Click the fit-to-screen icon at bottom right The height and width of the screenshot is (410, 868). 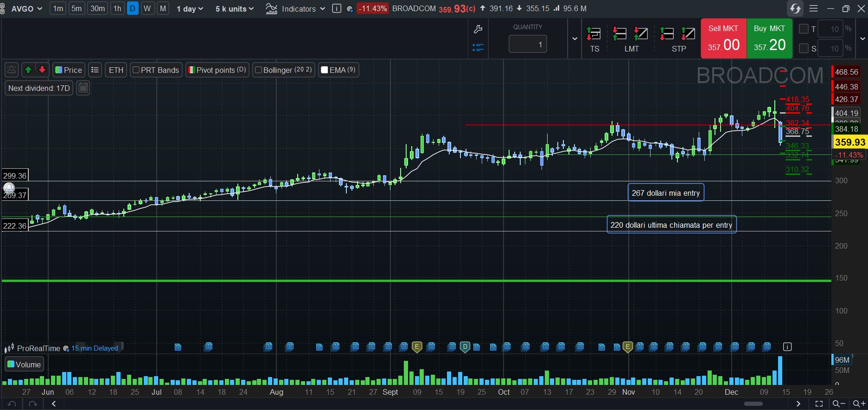pyautogui.click(x=819, y=404)
